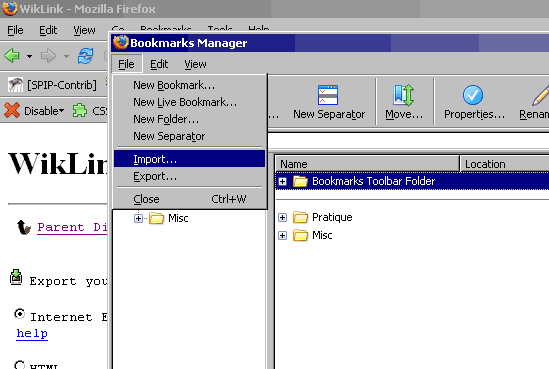549x369 pixels.
Task: Open Bookmarks Manager File menu
Action: (x=126, y=64)
